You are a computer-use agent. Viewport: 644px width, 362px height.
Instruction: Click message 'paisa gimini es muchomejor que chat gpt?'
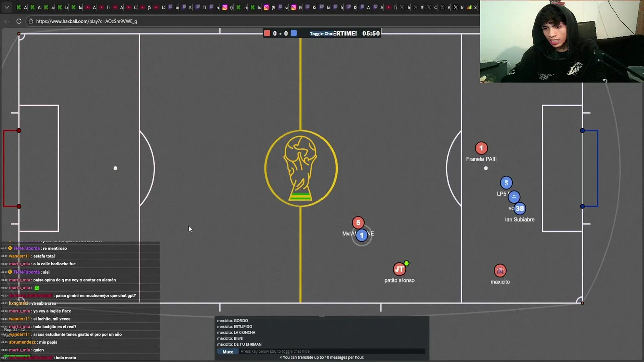coord(96,296)
